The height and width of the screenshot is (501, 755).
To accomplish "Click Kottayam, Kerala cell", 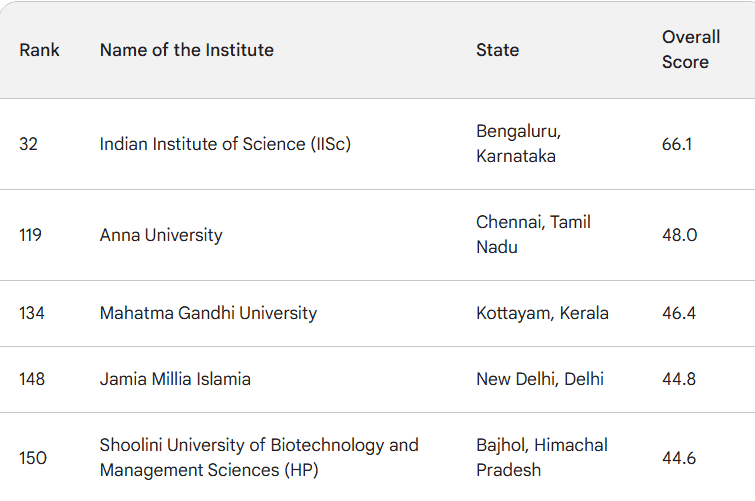I will [542, 313].
